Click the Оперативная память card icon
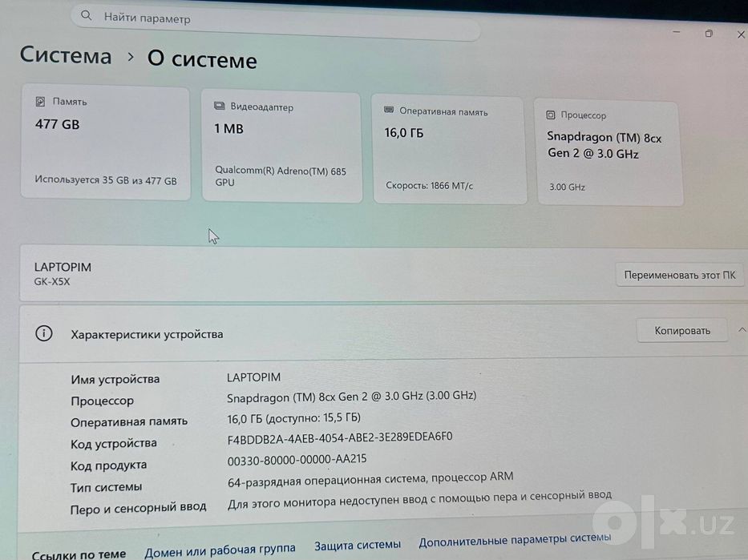Viewport: 748px width, 560px height. point(389,110)
